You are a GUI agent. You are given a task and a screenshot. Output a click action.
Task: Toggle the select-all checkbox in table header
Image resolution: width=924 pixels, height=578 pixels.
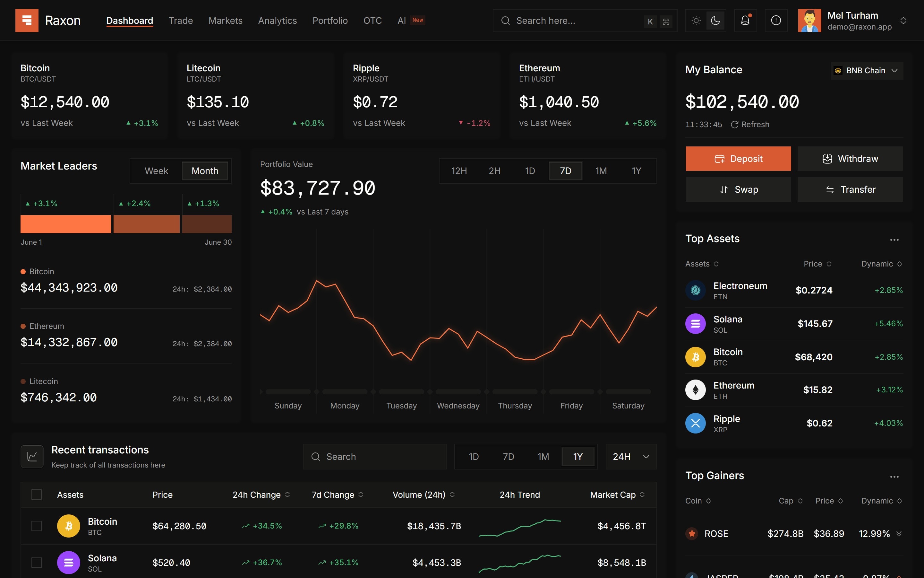(x=36, y=495)
